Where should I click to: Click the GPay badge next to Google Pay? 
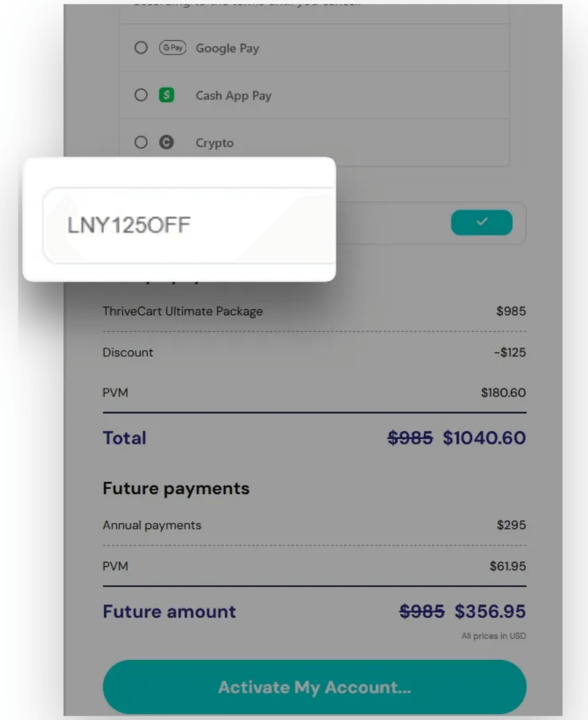tap(172, 47)
